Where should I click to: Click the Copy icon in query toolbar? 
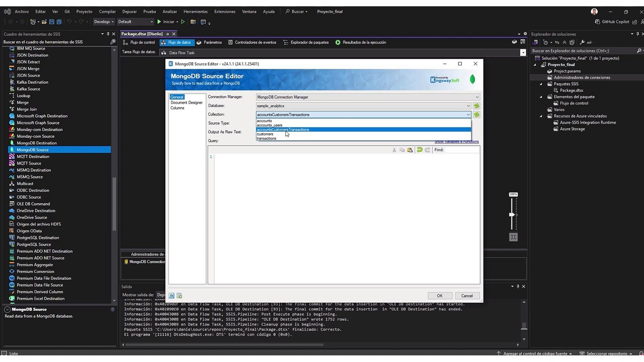tap(402, 150)
